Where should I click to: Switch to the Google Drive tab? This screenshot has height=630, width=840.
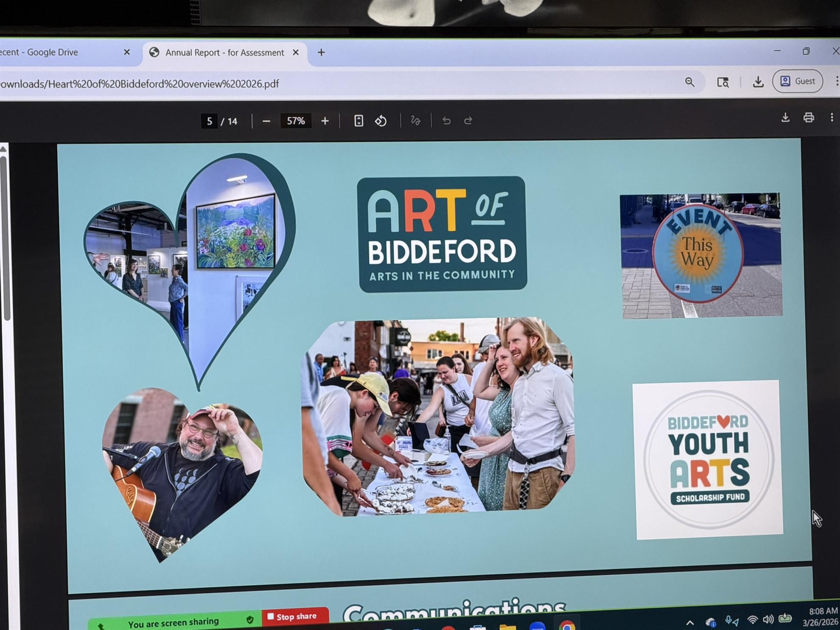pos(51,52)
